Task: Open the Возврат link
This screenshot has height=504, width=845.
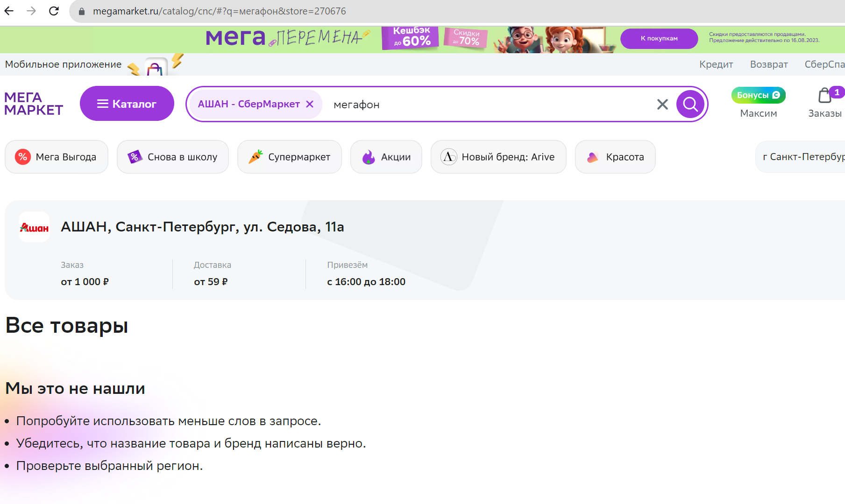Action: point(769,64)
